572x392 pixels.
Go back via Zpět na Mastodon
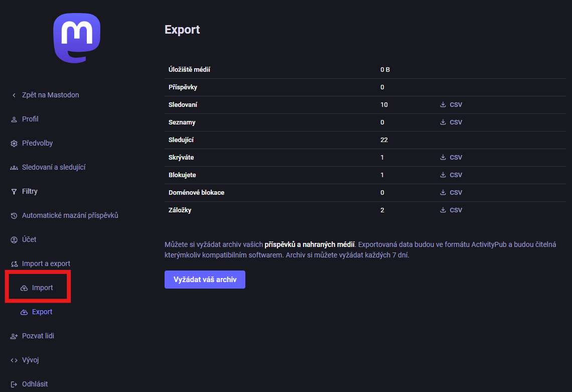click(x=50, y=95)
